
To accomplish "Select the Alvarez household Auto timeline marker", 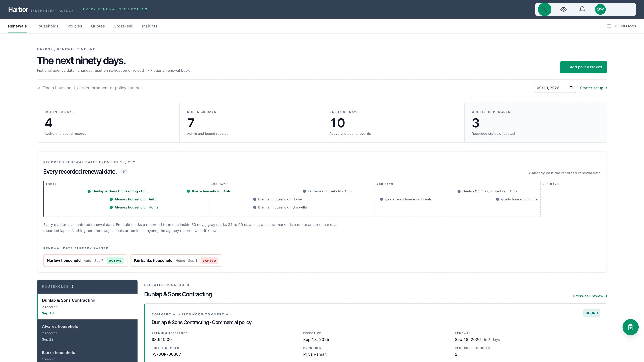I will tap(133, 199).
